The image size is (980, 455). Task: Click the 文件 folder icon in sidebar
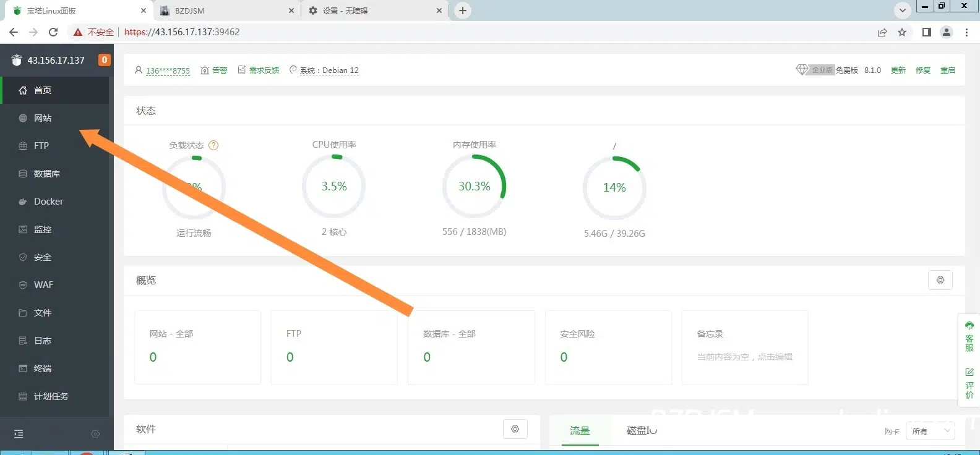(23, 313)
